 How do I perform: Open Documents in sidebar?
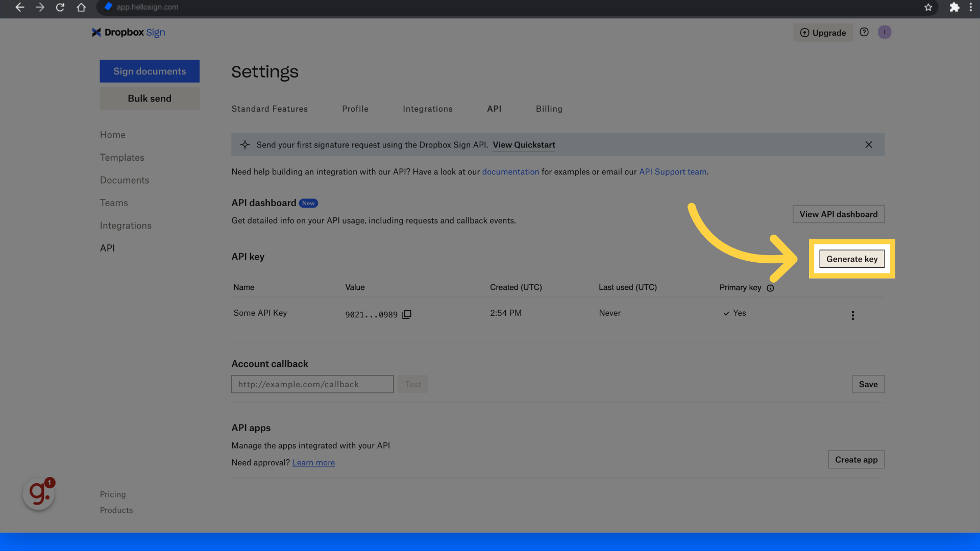pyautogui.click(x=125, y=180)
